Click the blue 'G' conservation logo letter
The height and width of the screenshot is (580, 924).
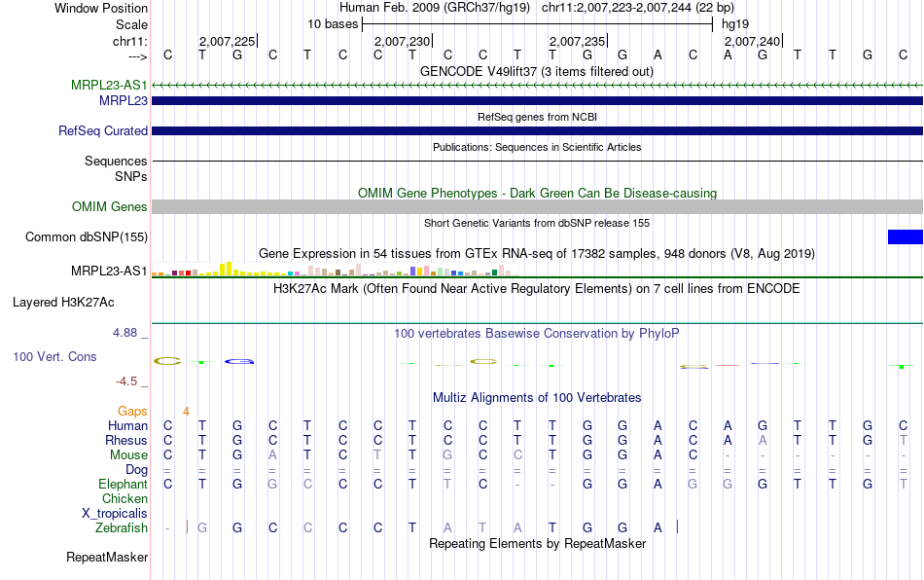pos(239,361)
